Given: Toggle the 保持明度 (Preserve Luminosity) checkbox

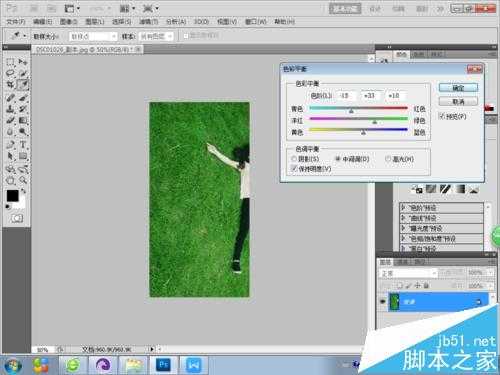Looking at the screenshot, I should pyautogui.click(x=294, y=169).
